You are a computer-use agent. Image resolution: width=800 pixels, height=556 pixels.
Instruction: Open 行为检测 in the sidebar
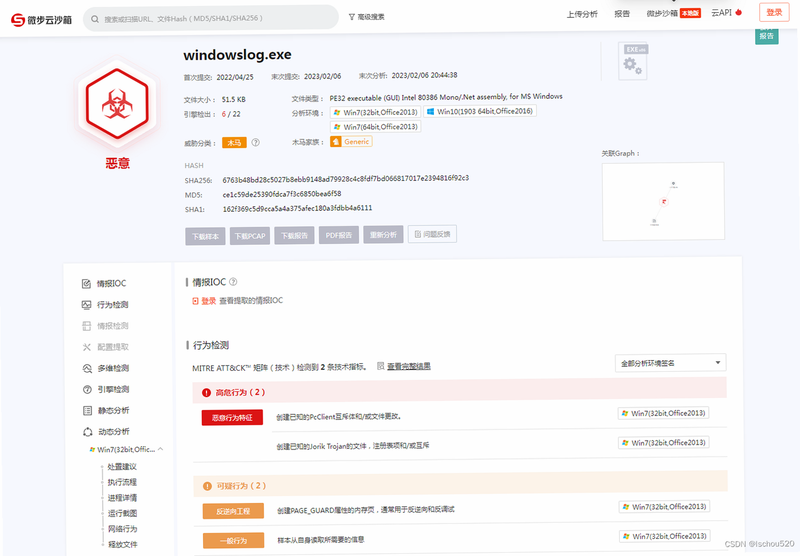(105, 305)
